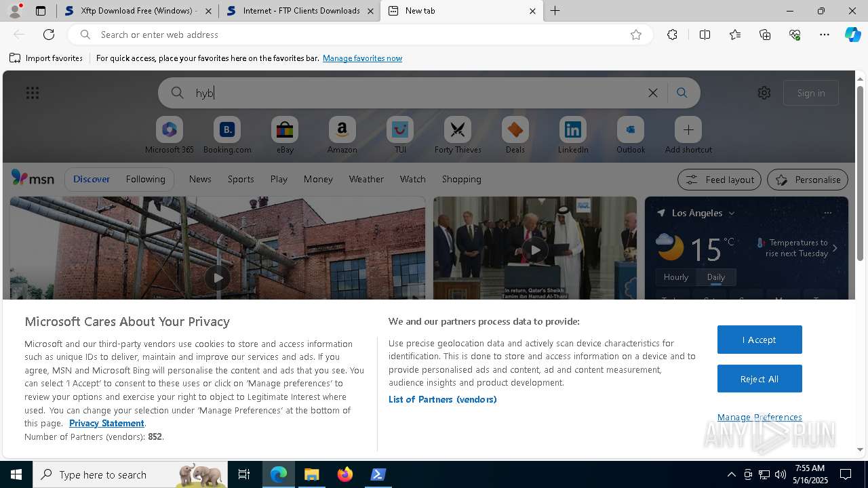This screenshot has width=868, height=488.
Task: Switch to Internet FTP Clients Downloads tab
Action: (300, 11)
